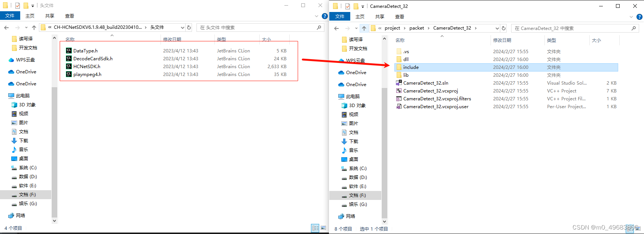Open quick access toolbar dropdown in left window
The width and height of the screenshot is (644, 234).
click(33, 6)
